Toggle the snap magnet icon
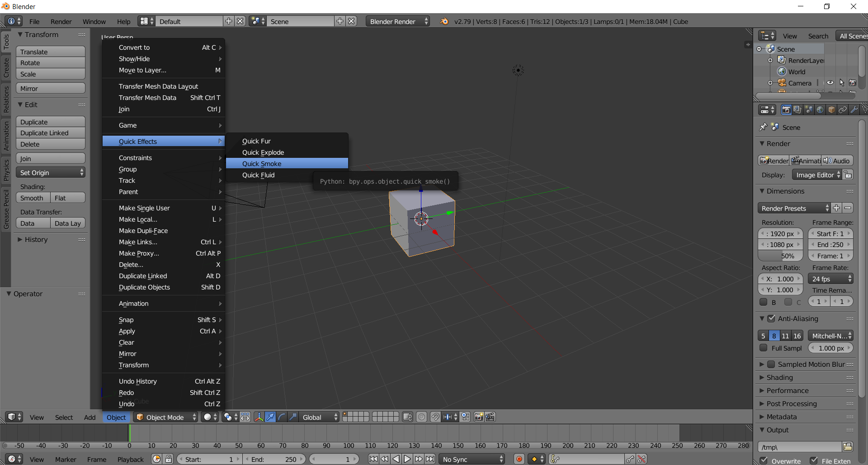Image resolution: width=868 pixels, height=465 pixels. click(435, 417)
